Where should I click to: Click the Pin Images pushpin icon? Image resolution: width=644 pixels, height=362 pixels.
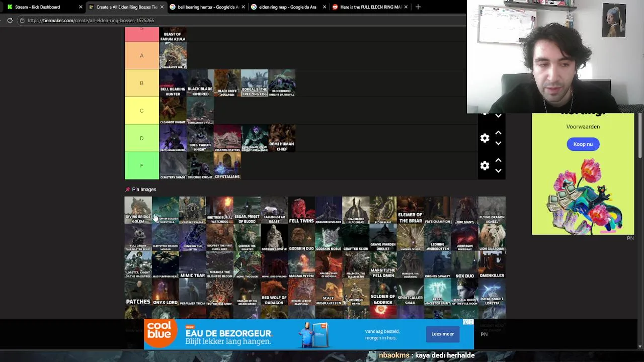click(x=127, y=190)
